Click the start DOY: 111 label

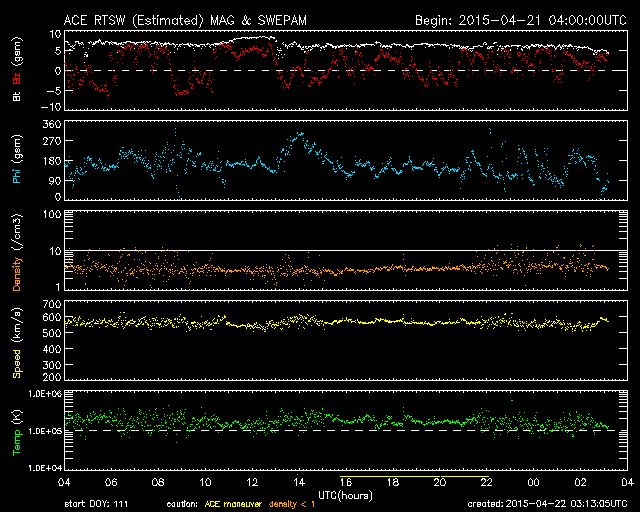point(97,502)
